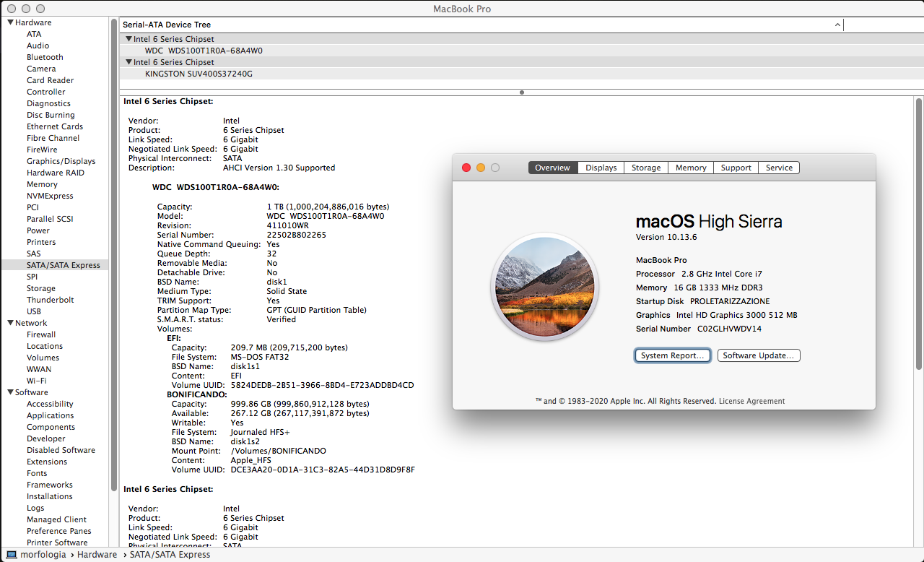Select Frameworks in the sidebar
Screen dimensions: 924x562
click(50, 485)
